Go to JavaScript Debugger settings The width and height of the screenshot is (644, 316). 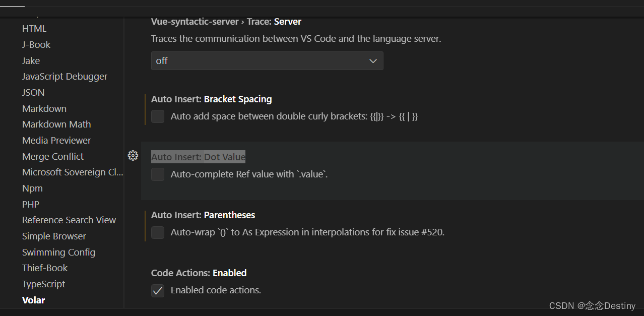tap(65, 77)
